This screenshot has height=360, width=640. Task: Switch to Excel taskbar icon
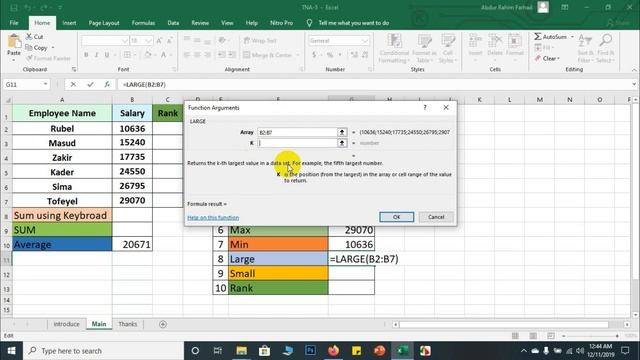coord(402,351)
